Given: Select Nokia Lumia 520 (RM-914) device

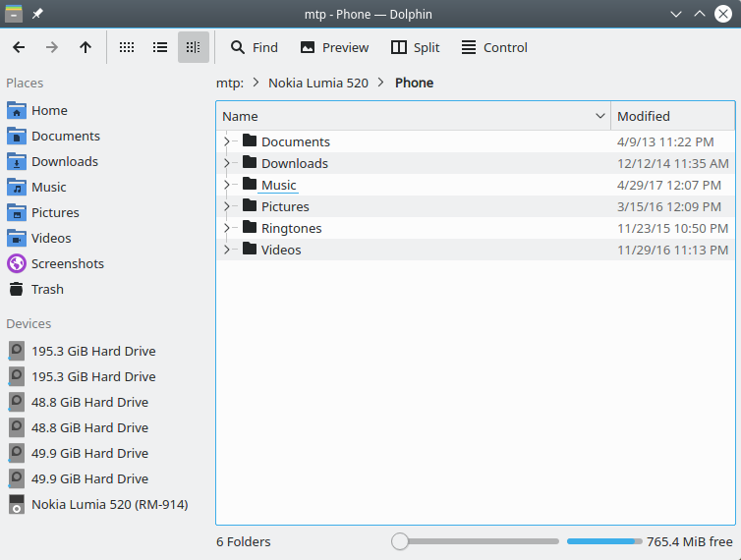Looking at the screenshot, I should pyautogui.click(x=108, y=504).
